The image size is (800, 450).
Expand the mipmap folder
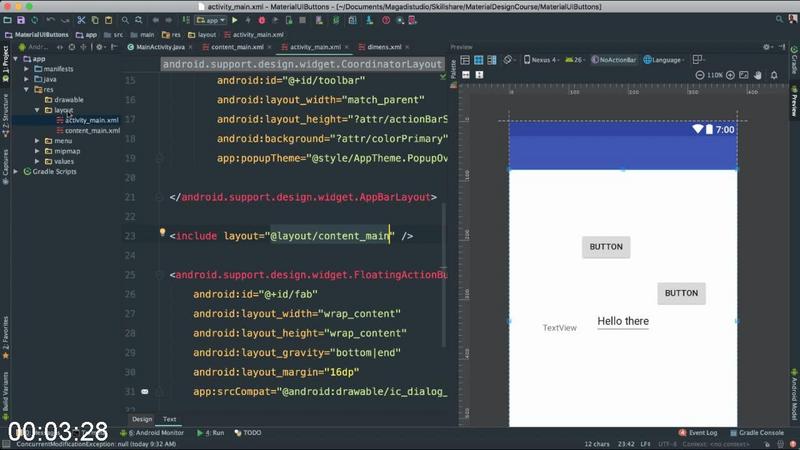click(x=37, y=151)
